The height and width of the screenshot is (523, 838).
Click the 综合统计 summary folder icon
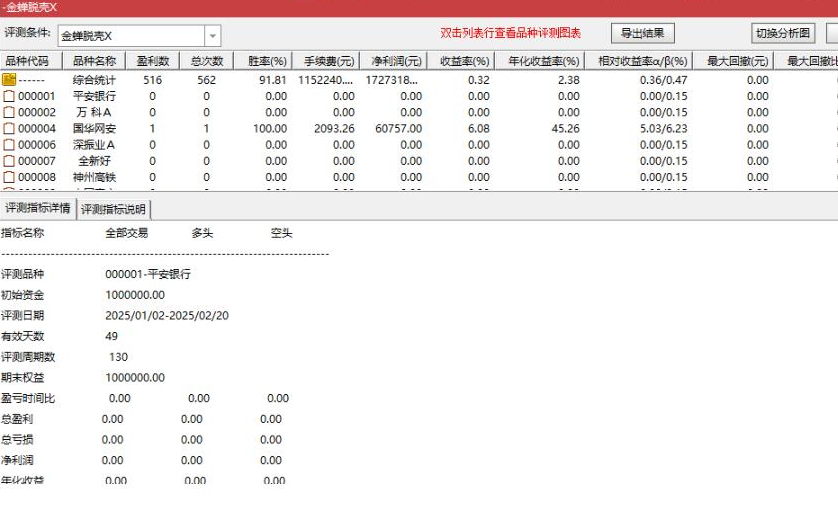coord(9,80)
